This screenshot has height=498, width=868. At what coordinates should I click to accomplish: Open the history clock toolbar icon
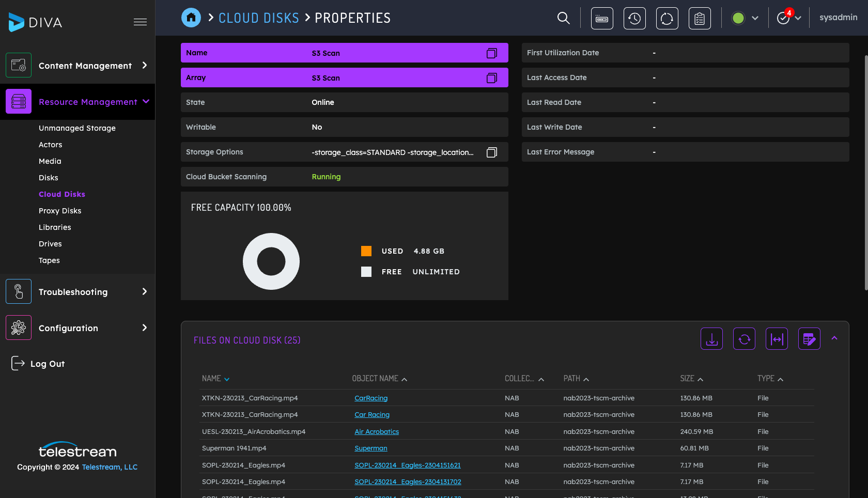click(x=634, y=19)
